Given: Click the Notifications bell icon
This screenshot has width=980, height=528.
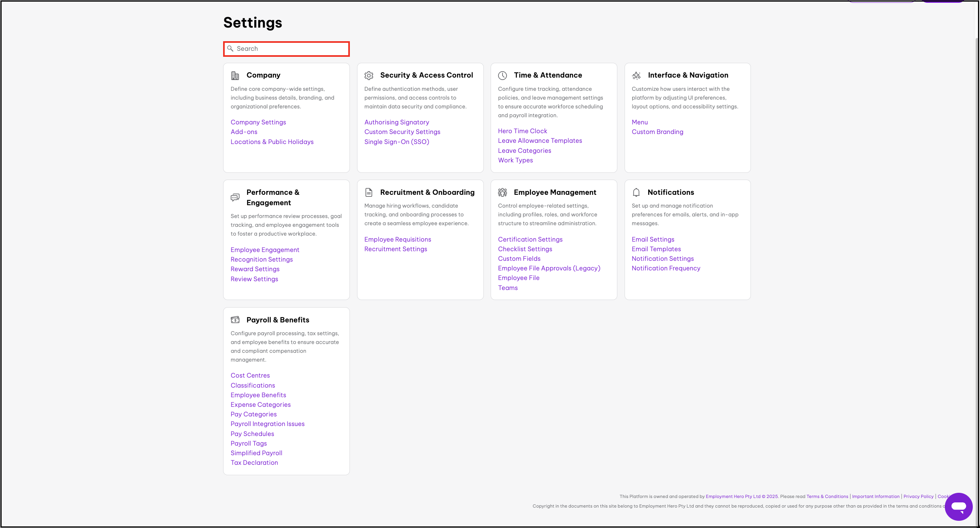Looking at the screenshot, I should point(636,192).
